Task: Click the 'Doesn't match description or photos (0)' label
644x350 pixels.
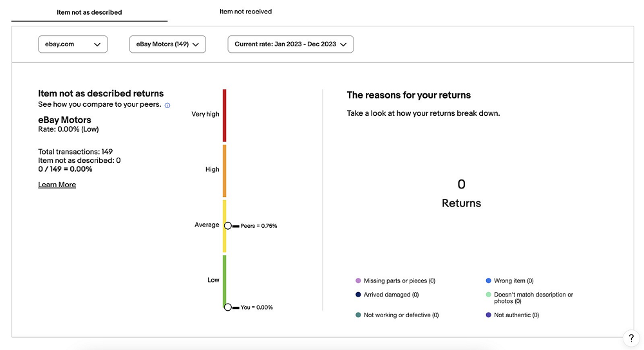Action: pos(533,298)
